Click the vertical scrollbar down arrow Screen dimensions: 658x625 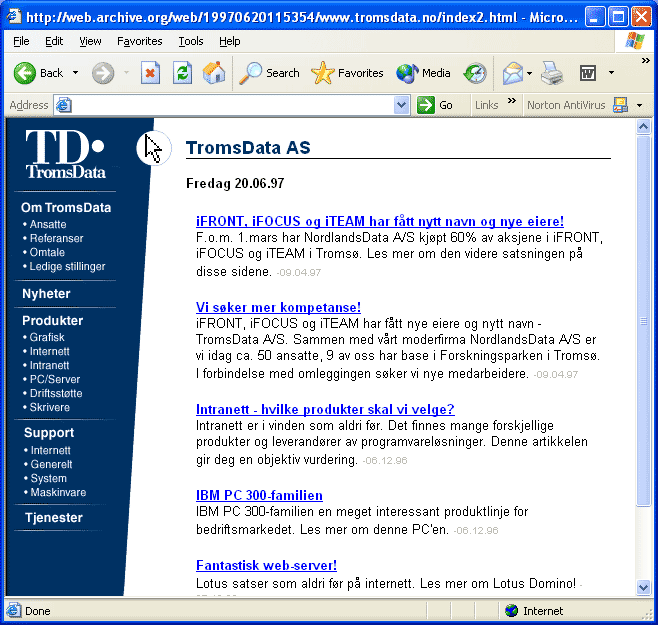coord(643,587)
